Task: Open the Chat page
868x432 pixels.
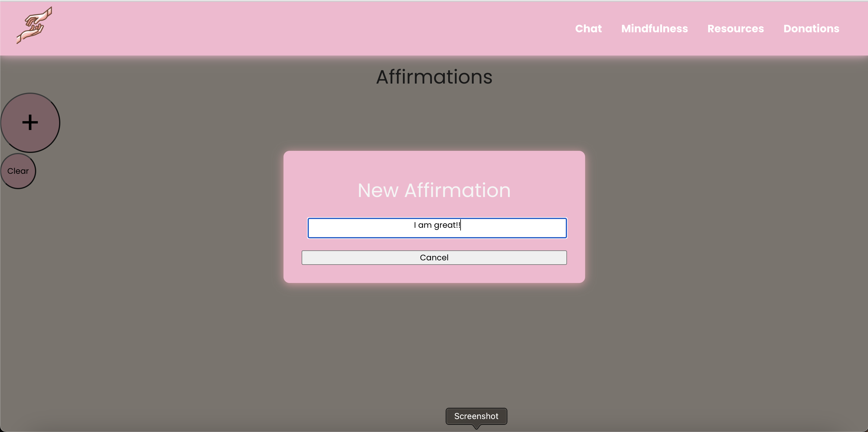Action: 588,29
